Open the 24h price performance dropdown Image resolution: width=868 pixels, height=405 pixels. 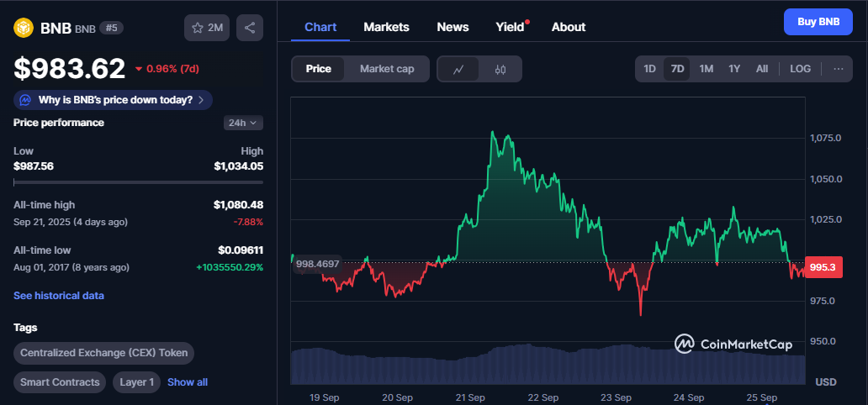[243, 123]
